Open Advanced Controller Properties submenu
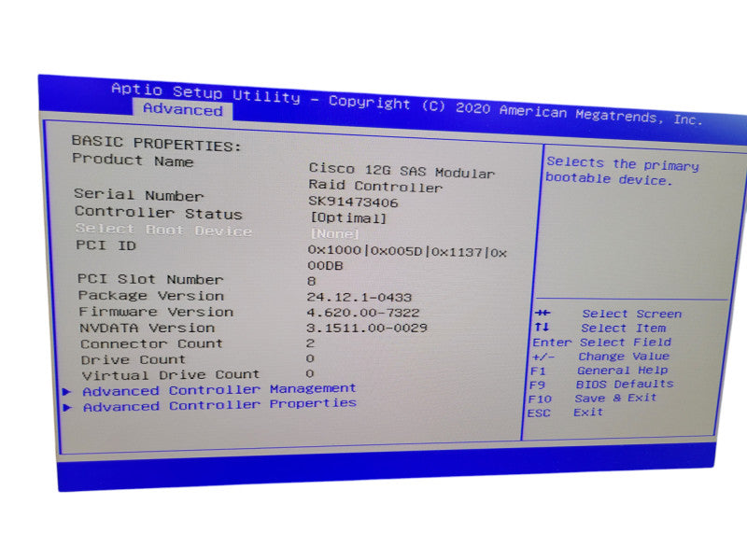This screenshot has width=747, height=560. coord(219,405)
